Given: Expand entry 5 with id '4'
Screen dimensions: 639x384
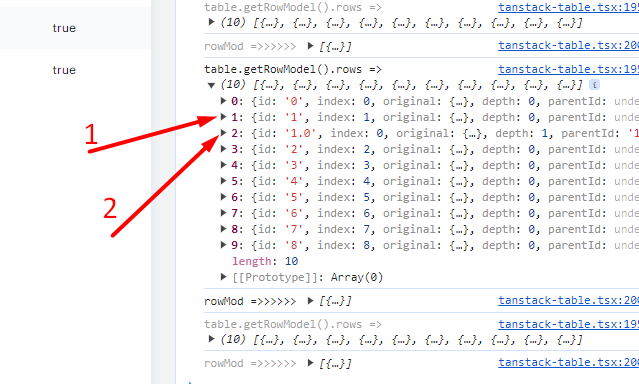Looking at the screenshot, I should pyautogui.click(x=223, y=181).
